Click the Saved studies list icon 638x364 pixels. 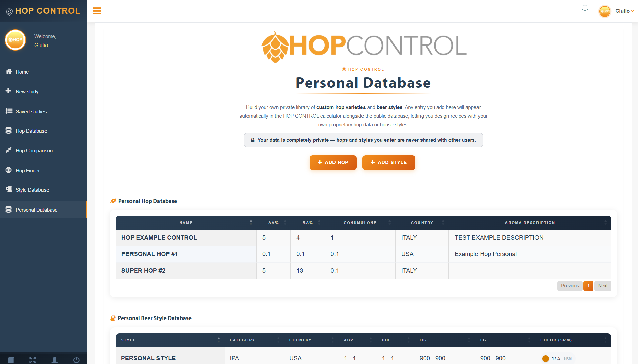(x=9, y=111)
